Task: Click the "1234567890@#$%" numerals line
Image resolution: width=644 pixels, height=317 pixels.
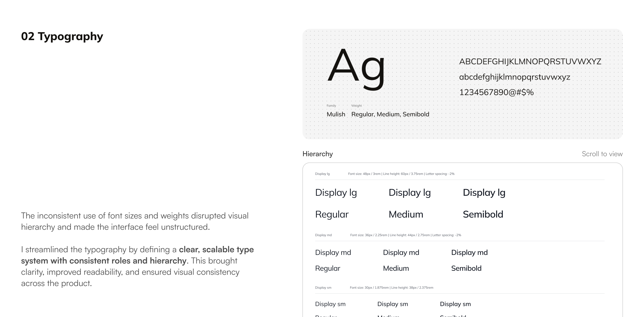Action: pyautogui.click(x=497, y=92)
